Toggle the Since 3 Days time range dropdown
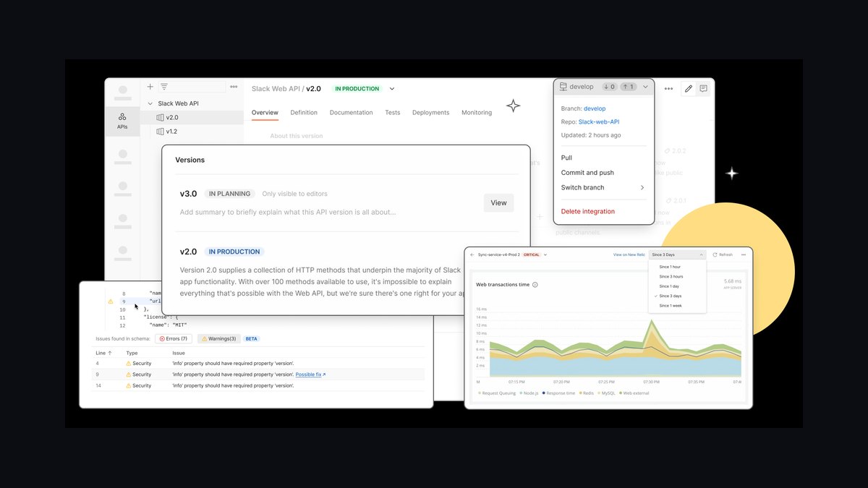Viewport: 868px width, 488px height. pyautogui.click(x=677, y=254)
